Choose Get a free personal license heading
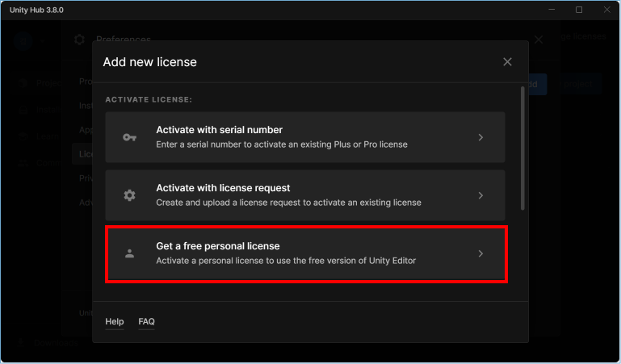 coord(218,246)
